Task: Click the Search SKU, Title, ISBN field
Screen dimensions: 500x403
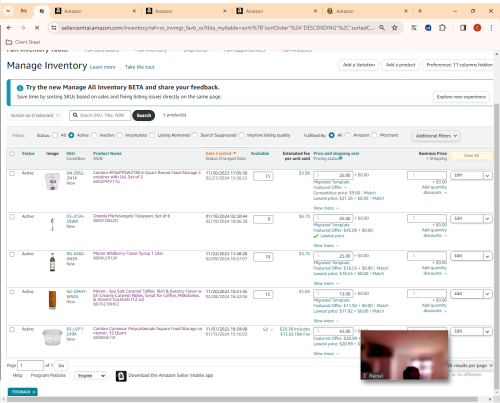Action: point(100,115)
